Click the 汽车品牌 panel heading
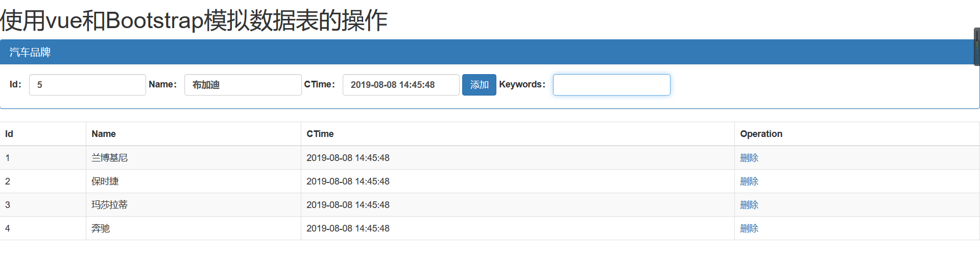 [30, 52]
